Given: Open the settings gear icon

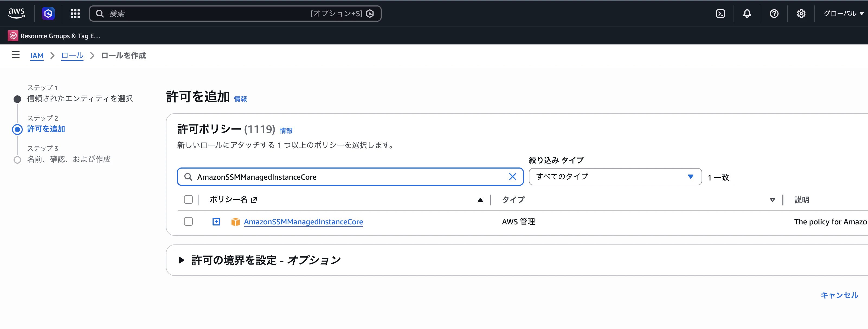Looking at the screenshot, I should pyautogui.click(x=801, y=14).
